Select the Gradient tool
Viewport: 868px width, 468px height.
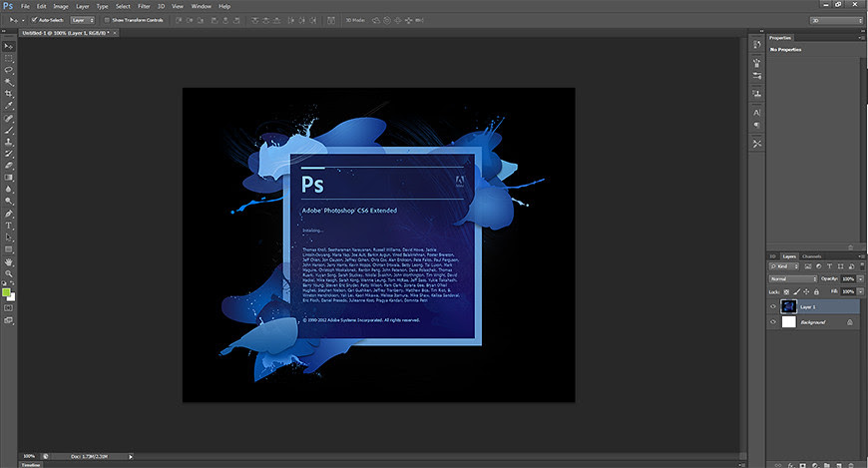pos(8,178)
